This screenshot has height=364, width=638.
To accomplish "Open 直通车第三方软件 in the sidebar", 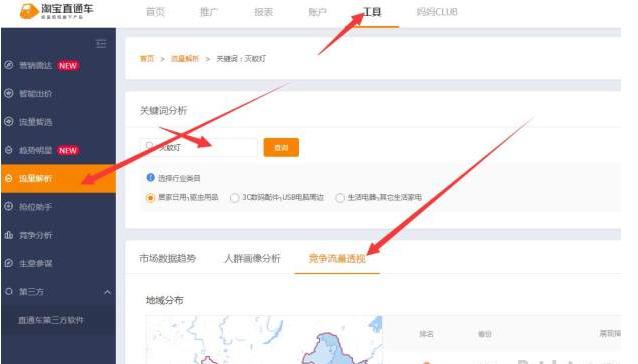I will coord(51,320).
